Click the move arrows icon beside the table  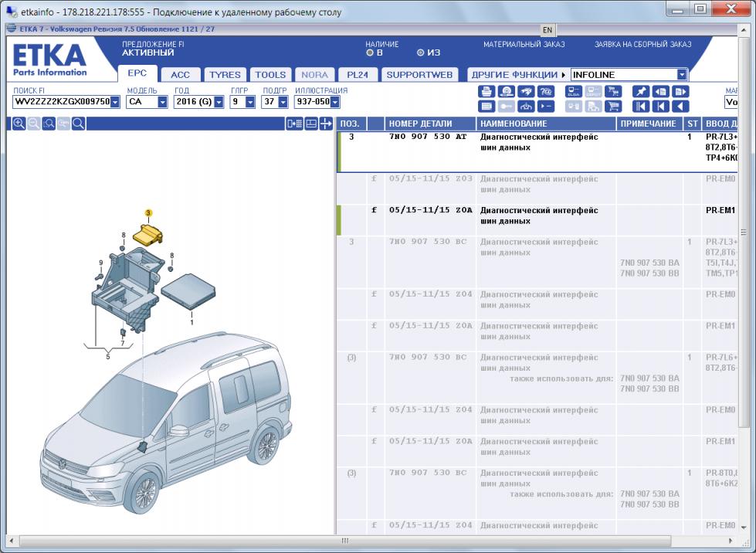tap(326, 124)
